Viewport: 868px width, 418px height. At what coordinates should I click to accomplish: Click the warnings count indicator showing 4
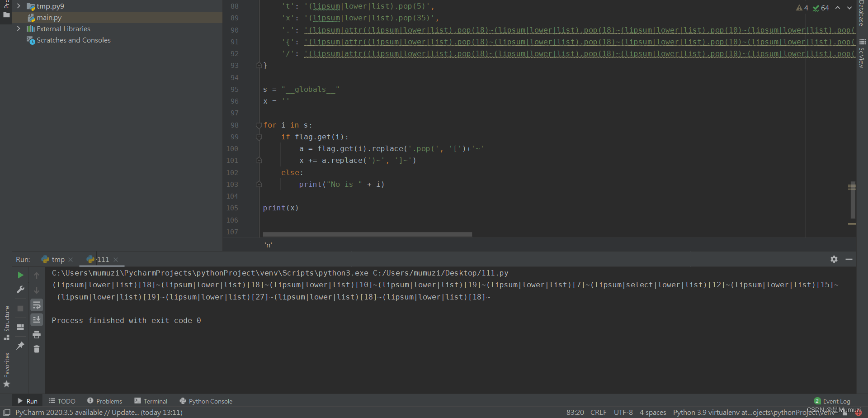click(x=802, y=8)
